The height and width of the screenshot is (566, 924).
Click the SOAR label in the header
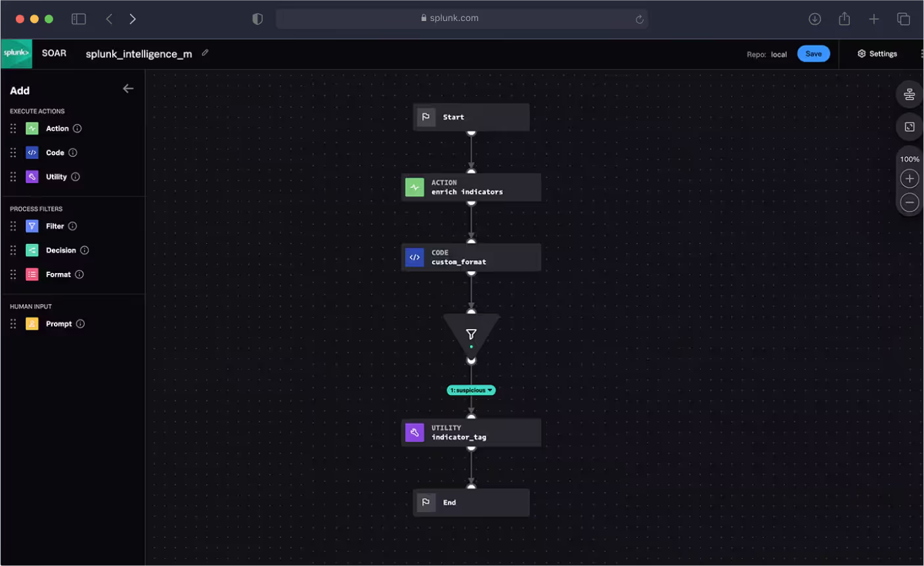pyautogui.click(x=54, y=53)
